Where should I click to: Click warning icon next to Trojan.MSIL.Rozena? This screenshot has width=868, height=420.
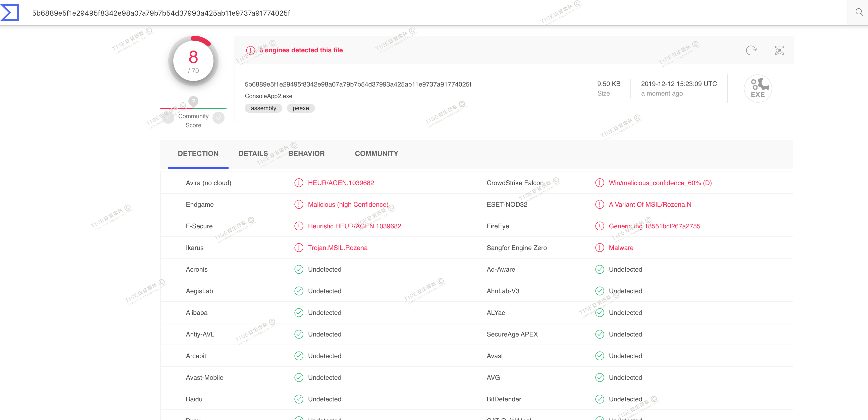point(299,248)
